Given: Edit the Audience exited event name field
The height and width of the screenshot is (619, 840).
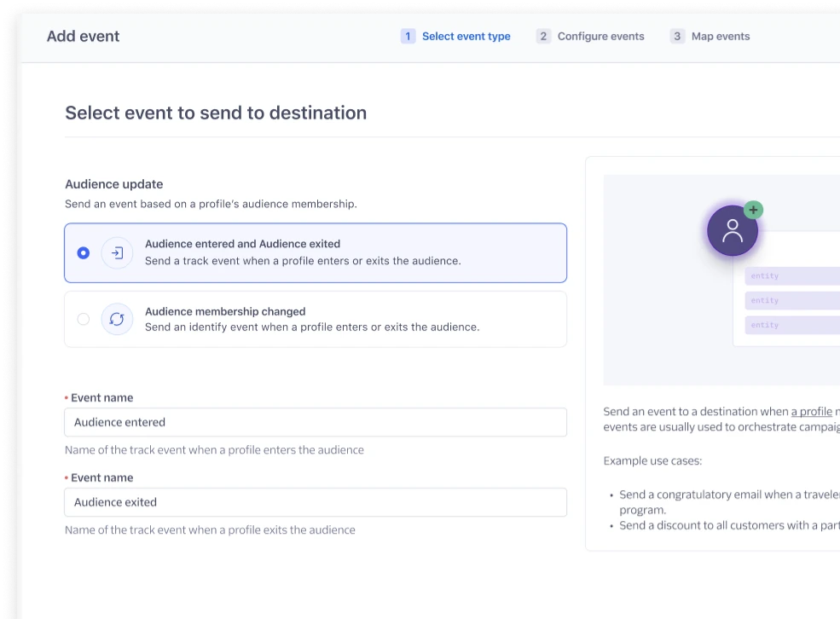Looking at the screenshot, I should 316,502.
